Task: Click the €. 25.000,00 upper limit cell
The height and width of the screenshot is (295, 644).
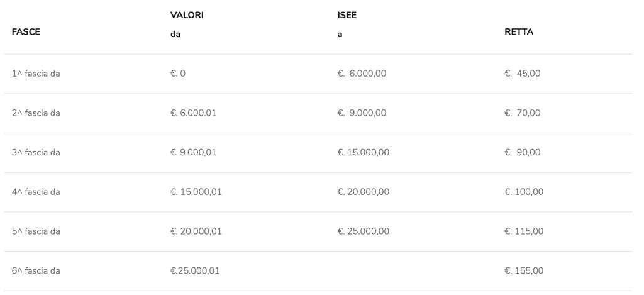Action: 364,231
